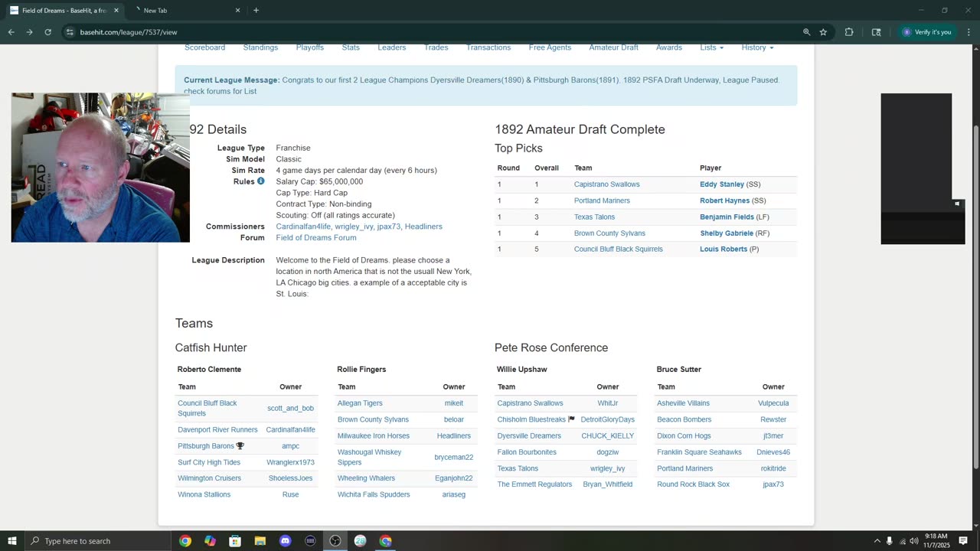Viewport: 980px width, 551px height.
Task: Open Dyersville Dreamers team link
Action: [529, 436]
